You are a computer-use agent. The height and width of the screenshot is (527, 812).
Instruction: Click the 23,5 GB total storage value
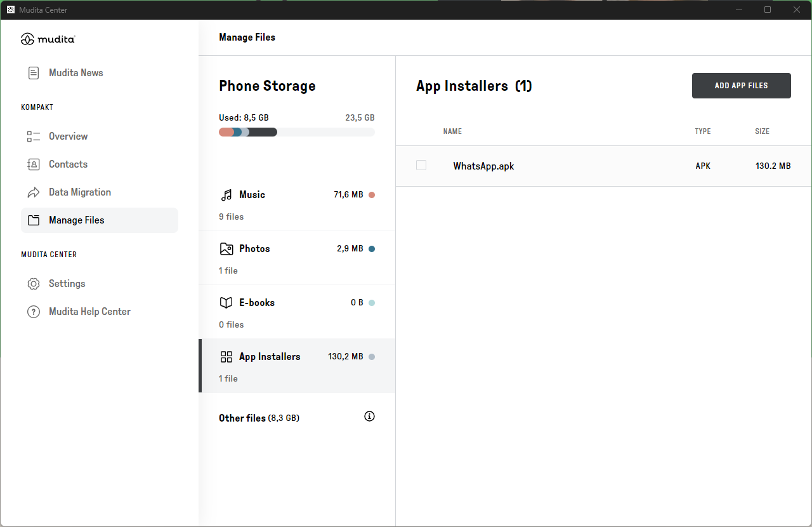tap(360, 117)
